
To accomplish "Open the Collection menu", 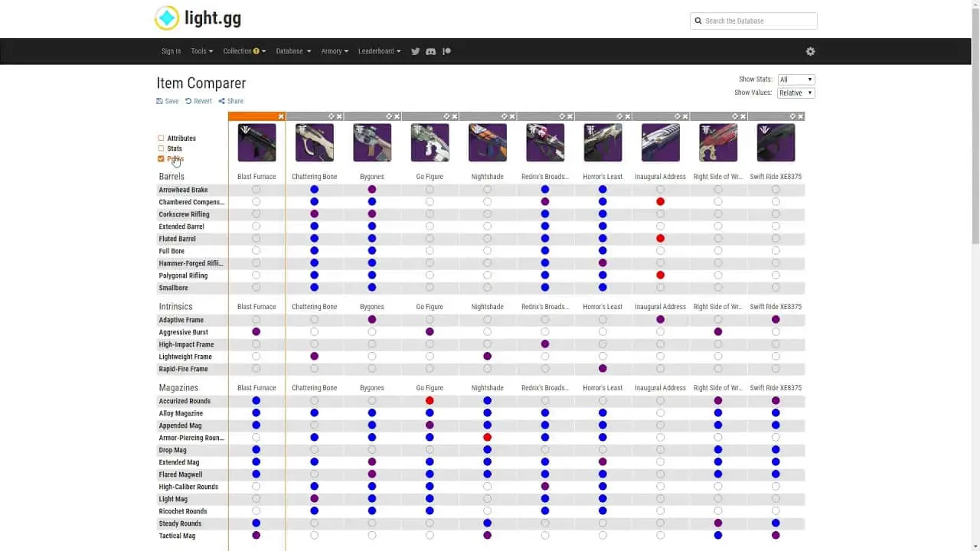I will pyautogui.click(x=244, y=51).
